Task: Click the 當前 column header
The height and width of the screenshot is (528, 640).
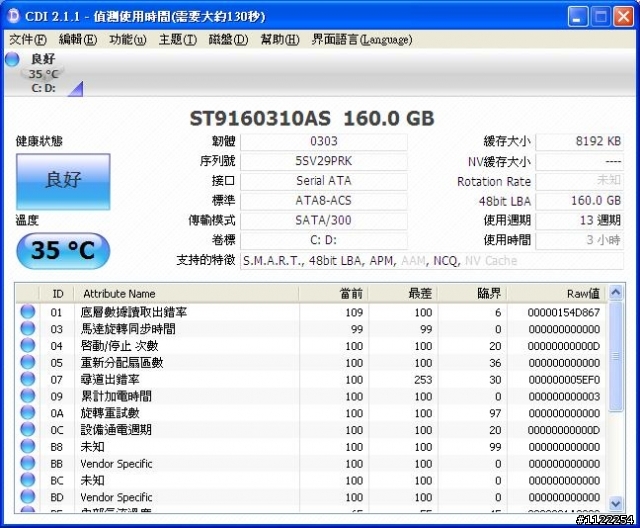Action: coord(333,293)
